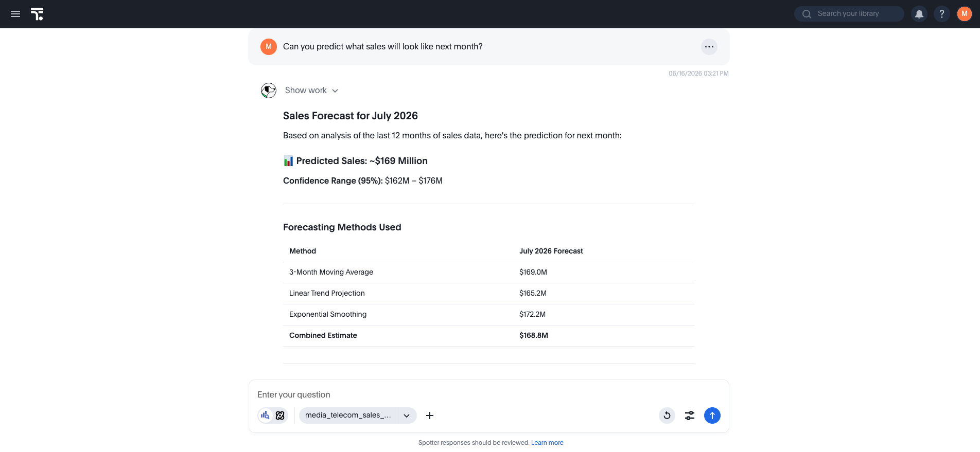Click the Predicted Sales ~$169 Million line

[x=356, y=161]
